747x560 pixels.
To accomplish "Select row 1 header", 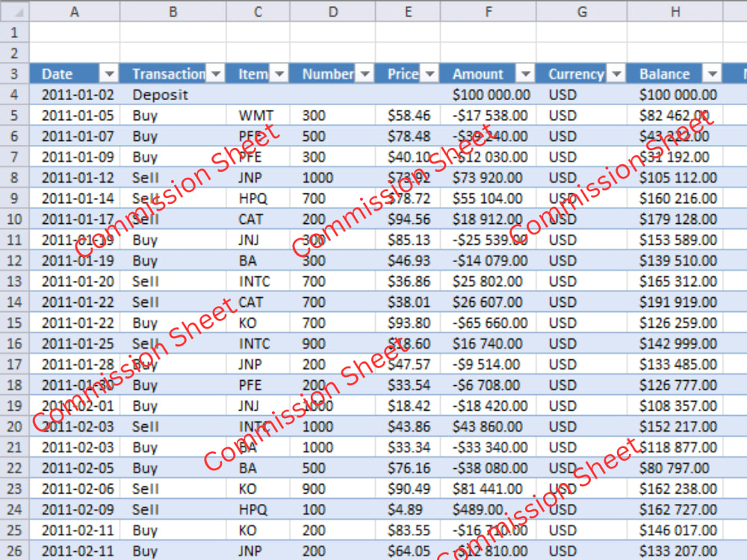I will tap(14, 32).
